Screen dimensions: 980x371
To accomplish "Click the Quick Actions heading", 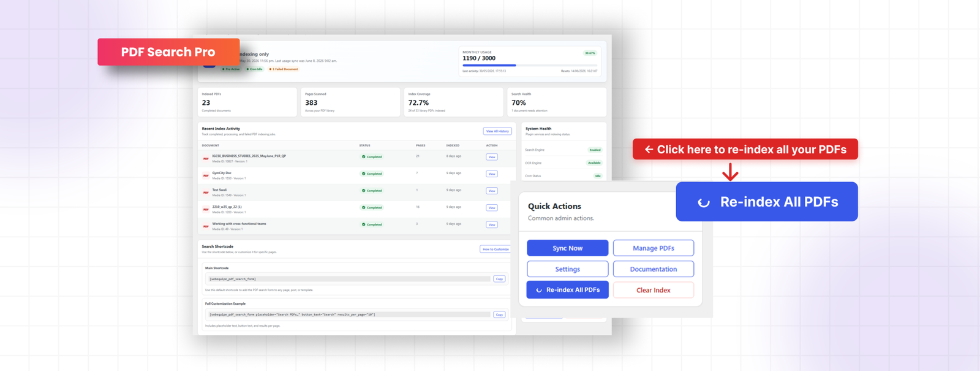I will [554, 206].
